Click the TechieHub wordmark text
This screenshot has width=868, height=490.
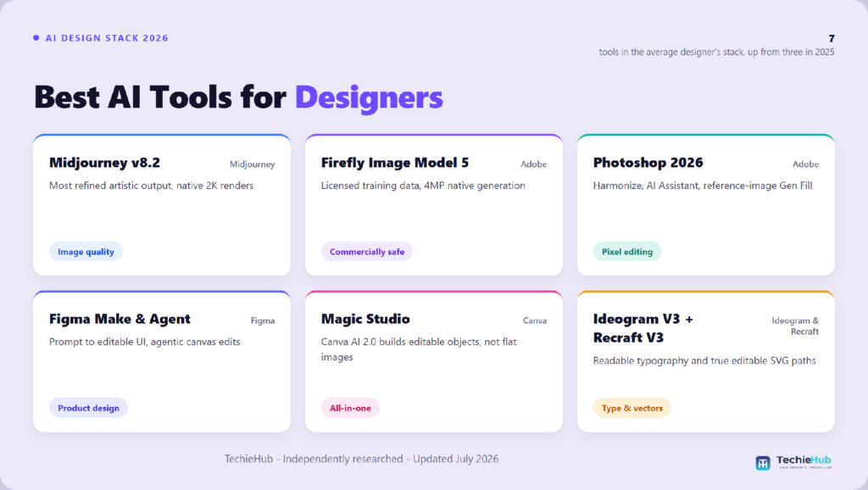point(804,460)
